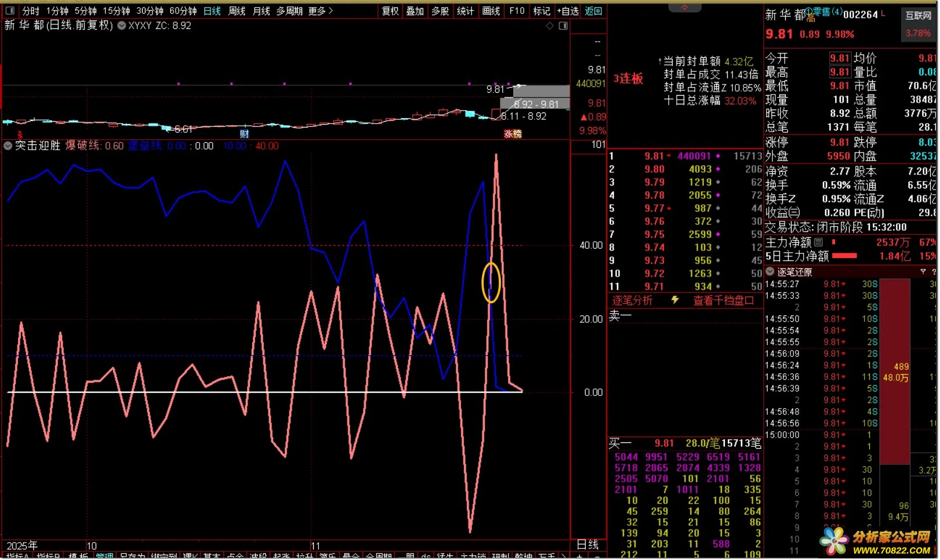Collapse the top panel with the up arrow handle
This screenshot has height=560, width=940.
[x=684, y=8]
